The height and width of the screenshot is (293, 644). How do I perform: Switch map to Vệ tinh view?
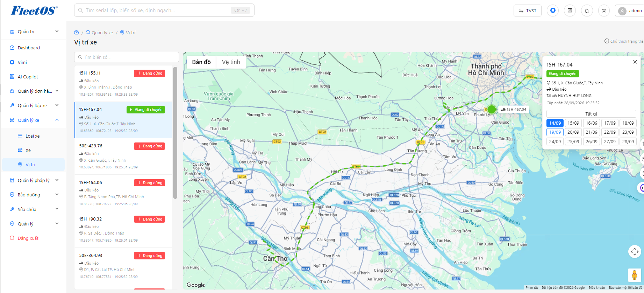click(231, 62)
